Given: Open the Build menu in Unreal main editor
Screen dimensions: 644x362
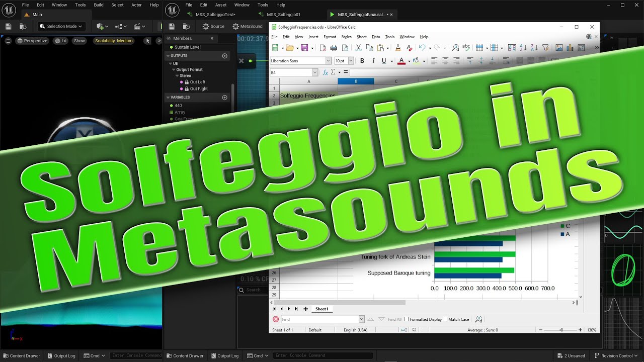Looking at the screenshot, I should point(99,5).
